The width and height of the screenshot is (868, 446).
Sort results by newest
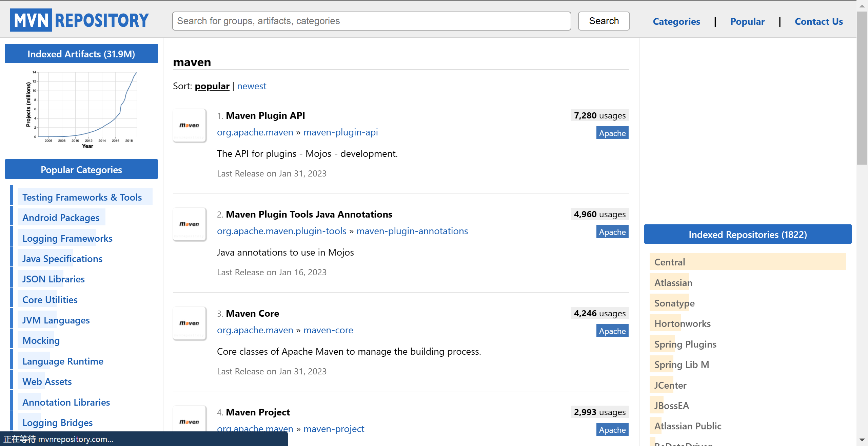click(x=252, y=86)
